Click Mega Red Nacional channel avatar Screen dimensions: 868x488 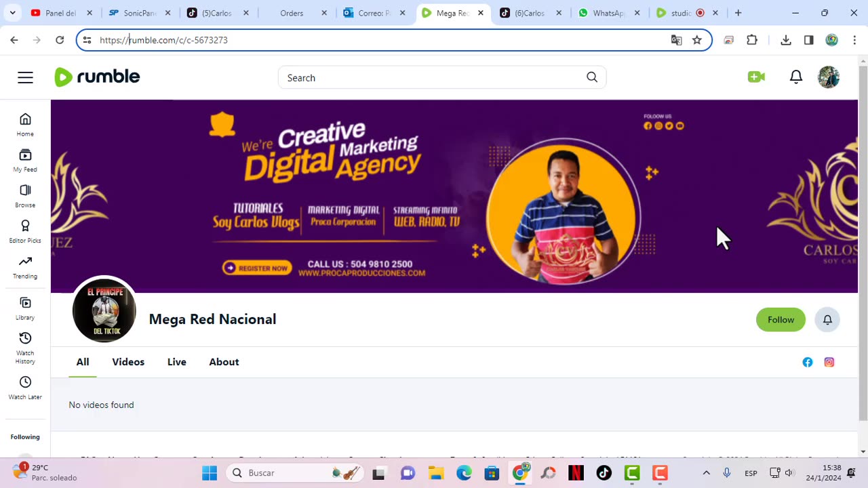(104, 310)
